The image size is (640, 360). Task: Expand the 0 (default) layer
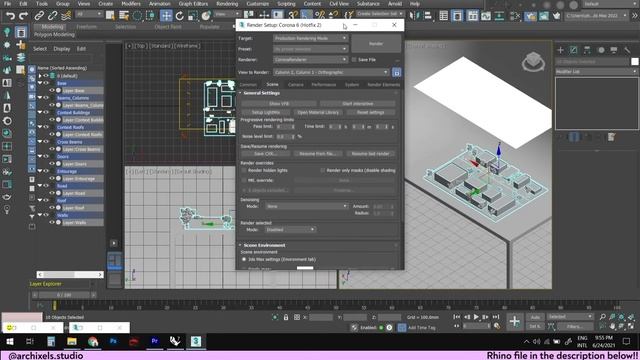(40, 76)
